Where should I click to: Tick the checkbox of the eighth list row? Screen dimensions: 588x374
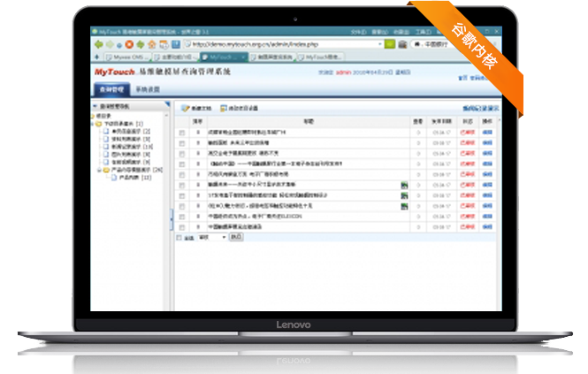click(x=182, y=206)
